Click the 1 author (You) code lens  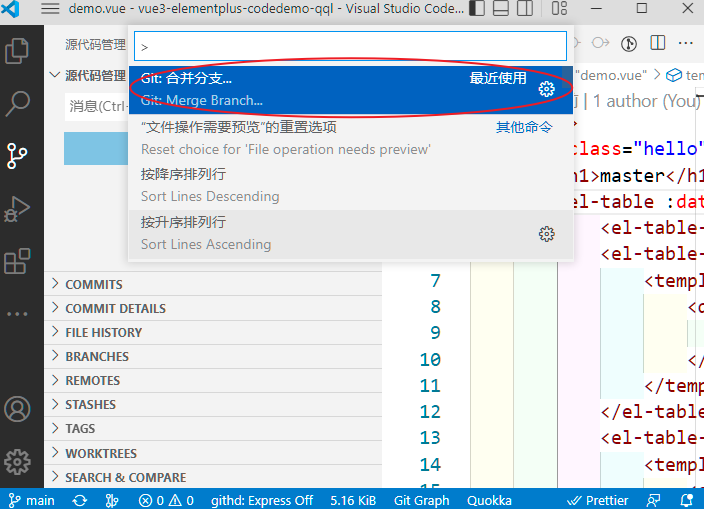coord(646,101)
